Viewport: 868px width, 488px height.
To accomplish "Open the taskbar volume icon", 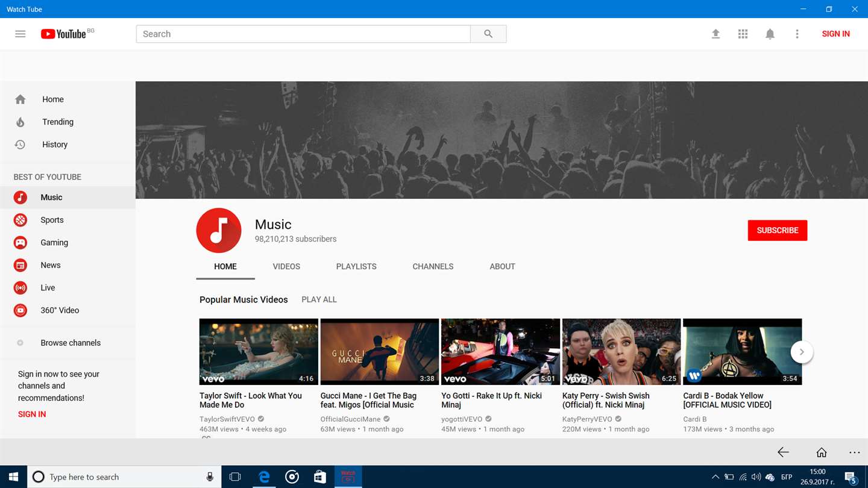I will [756, 477].
